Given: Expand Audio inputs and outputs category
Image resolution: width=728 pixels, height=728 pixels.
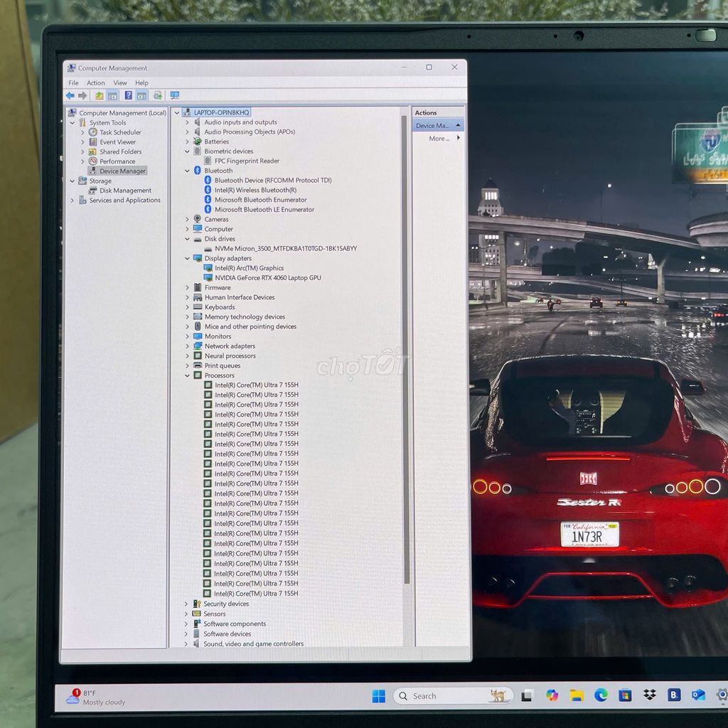Looking at the screenshot, I should 187,122.
